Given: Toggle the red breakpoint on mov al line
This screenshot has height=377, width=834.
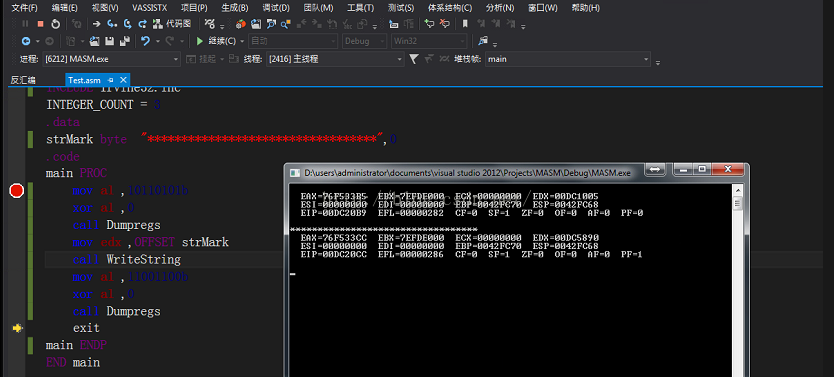Looking at the screenshot, I should (16, 191).
